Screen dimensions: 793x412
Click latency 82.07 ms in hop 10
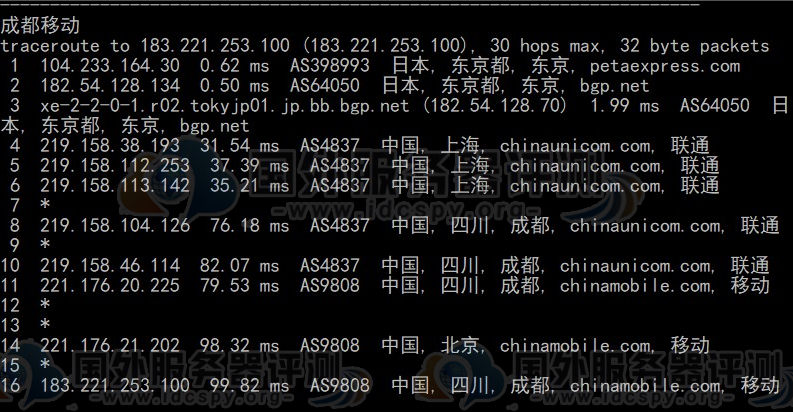pos(239,265)
